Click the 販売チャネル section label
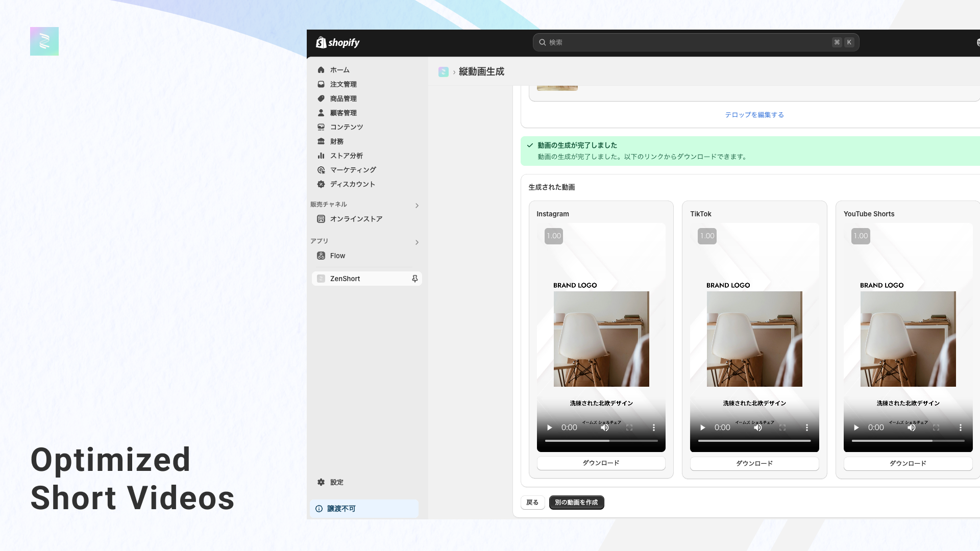Screen dimensions: 980x551 329,204
